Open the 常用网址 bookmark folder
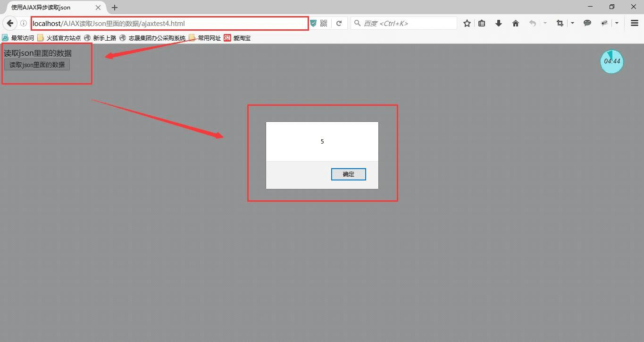Image resolution: width=644 pixels, height=342 pixels. point(205,38)
